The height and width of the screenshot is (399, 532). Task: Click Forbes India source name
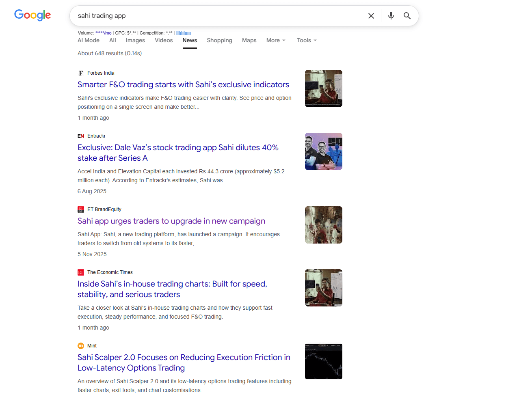click(101, 73)
